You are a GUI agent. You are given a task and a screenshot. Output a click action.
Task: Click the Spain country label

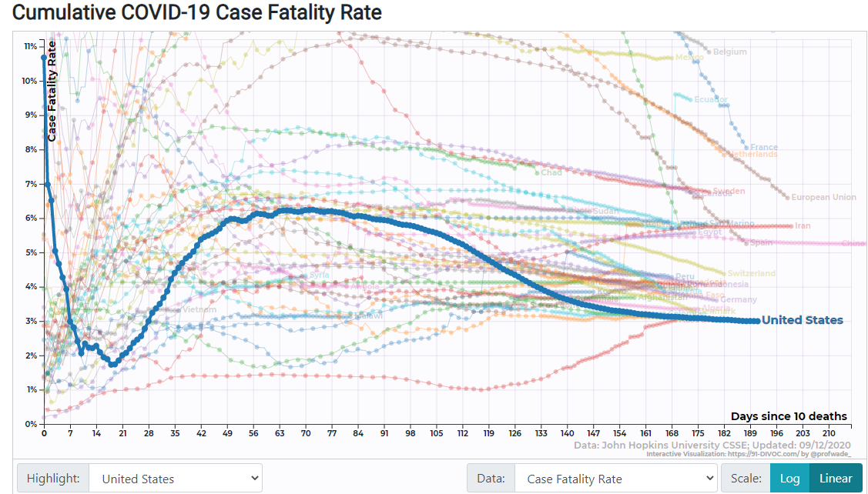(x=761, y=243)
